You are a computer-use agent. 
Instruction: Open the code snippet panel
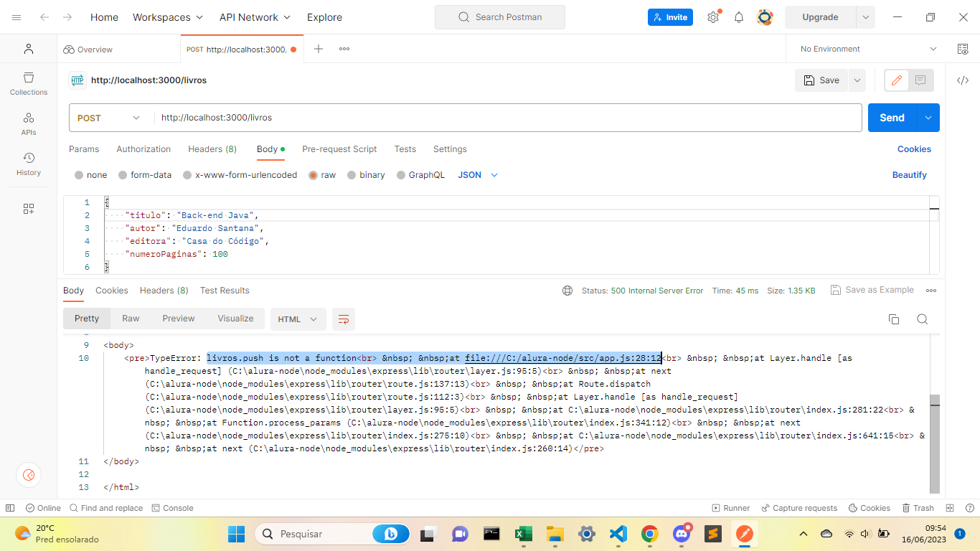[x=963, y=80]
